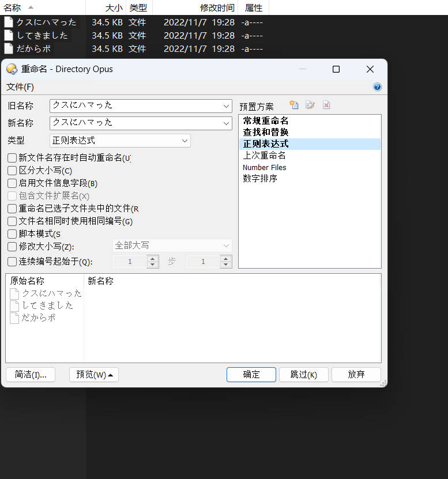Screen dimensions: 448x479
Task: Open the 文件(F) menu
Action: click(x=20, y=87)
